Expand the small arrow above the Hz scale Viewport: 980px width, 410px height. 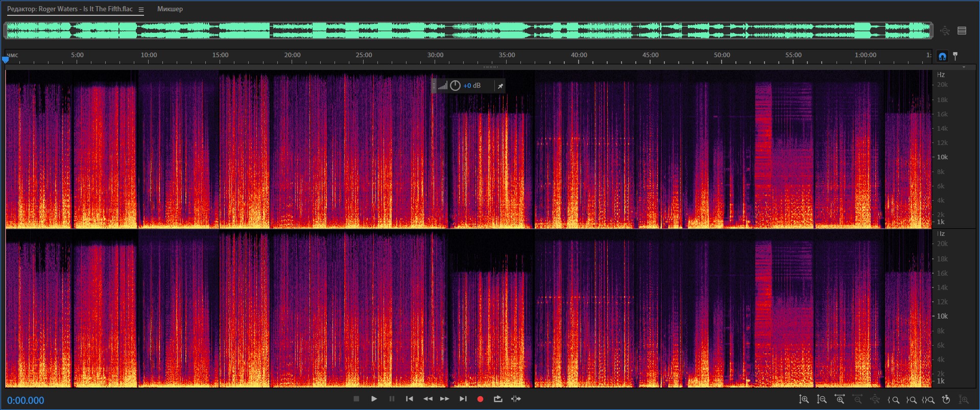coord(964,67)
